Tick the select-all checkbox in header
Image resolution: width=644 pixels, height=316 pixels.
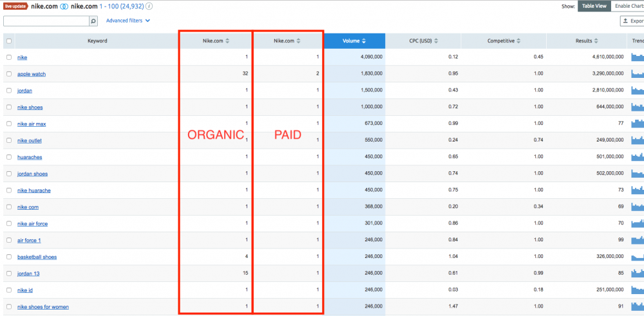pyautogui.click(x=9, y=41)
